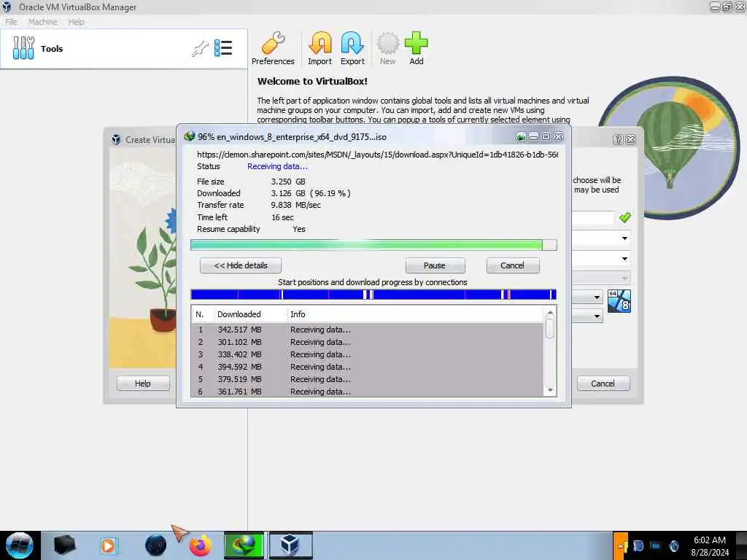
Task: Click the blue connections progress bar
Action: [x=373, y=295]
